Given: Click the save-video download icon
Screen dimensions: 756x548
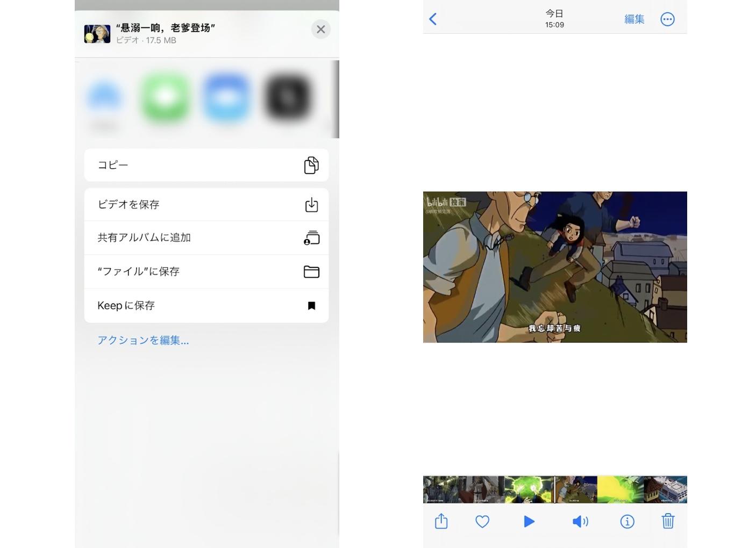Looking at the screenshot, I should [311, 205].
